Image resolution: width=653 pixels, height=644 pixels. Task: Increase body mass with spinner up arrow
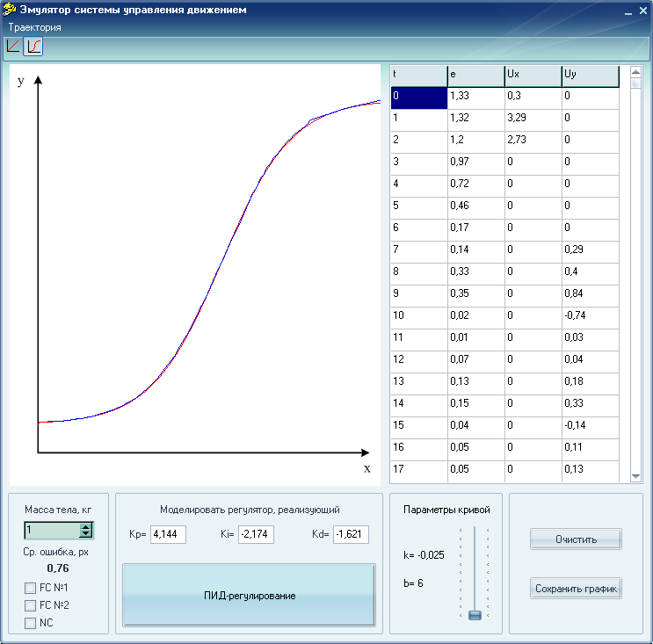pyautogui.click(x=85, y=526)
